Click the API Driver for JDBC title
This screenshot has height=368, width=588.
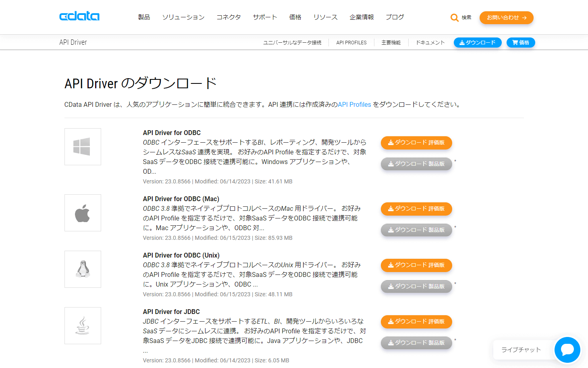[171, 312]
